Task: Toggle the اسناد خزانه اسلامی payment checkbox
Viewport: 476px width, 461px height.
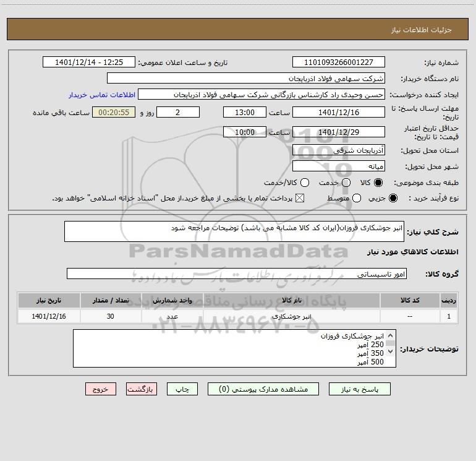Action: coord(300,198)
